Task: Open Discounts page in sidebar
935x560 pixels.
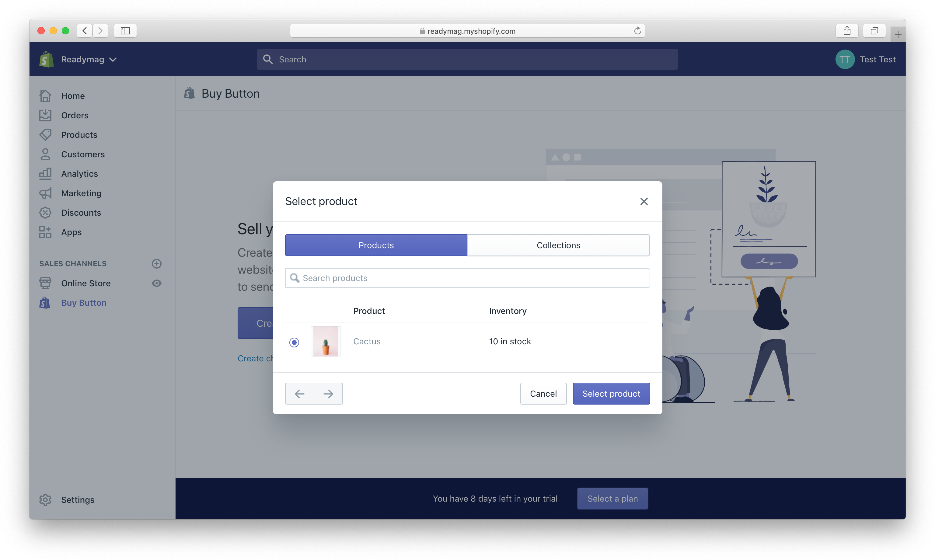Action: pos(81,213)
